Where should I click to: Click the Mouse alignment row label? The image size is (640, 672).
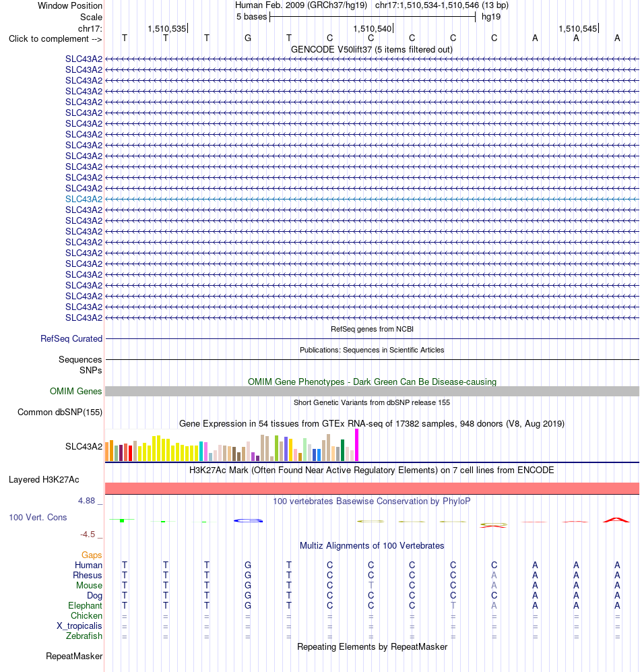(x=89, y=586)
